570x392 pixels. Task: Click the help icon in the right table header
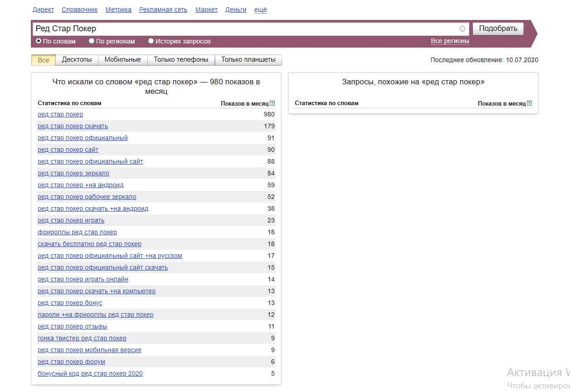[x=529, y=103]
